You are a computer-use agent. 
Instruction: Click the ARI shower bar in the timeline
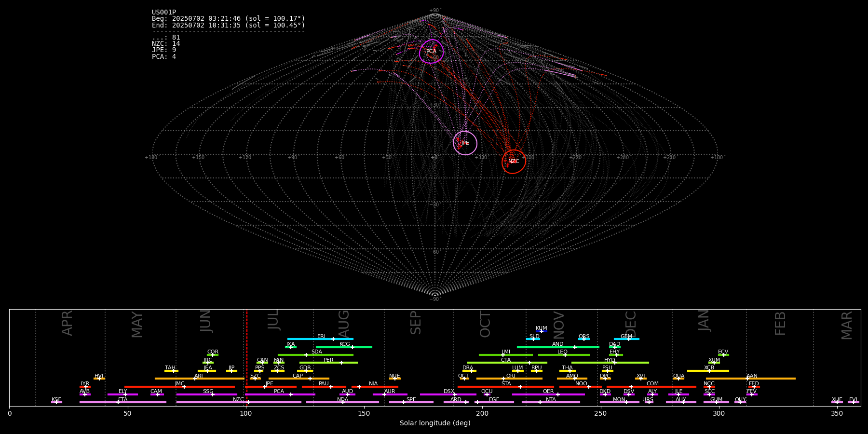(199, 379)
